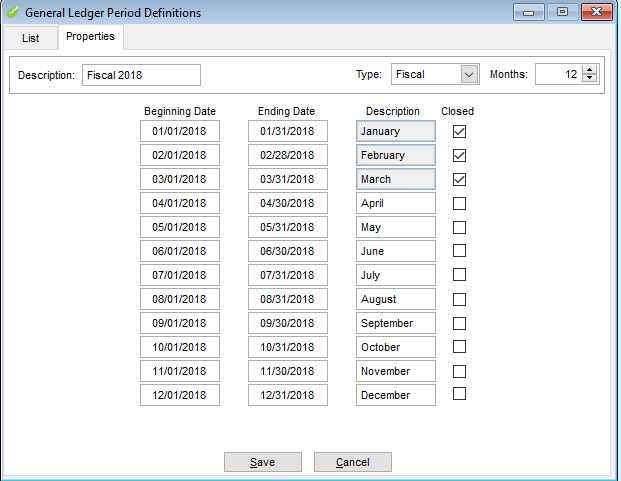Mark April as closed

click(x=459, y=203)
